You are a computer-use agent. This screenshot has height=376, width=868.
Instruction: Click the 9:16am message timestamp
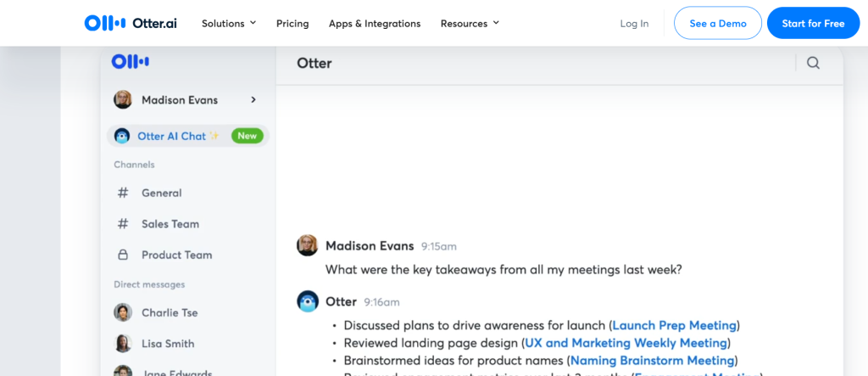pos(381,302)
